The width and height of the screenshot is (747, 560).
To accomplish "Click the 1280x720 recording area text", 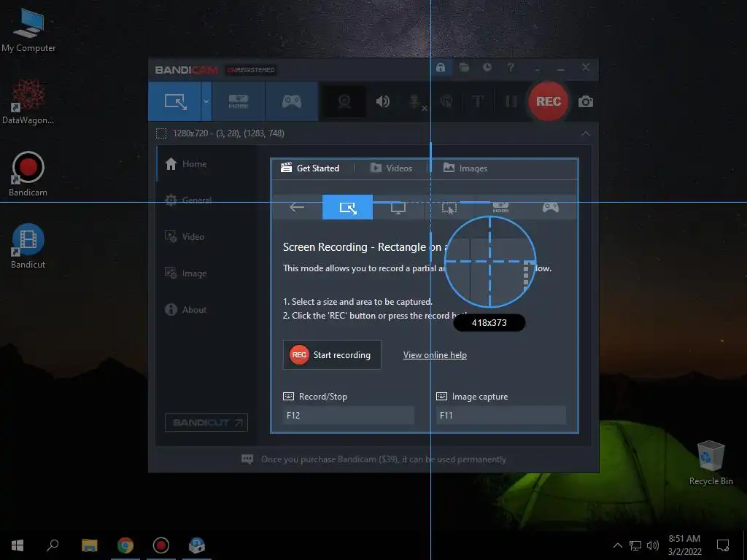I will click(228, 133).
